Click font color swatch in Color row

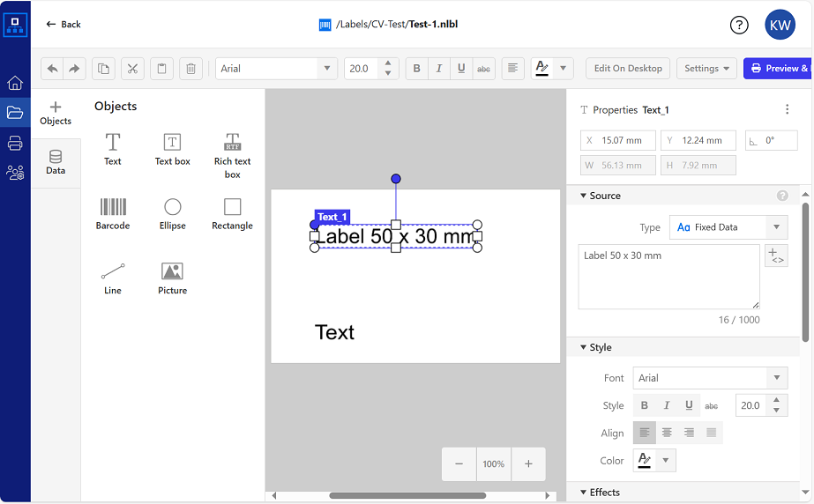coord(644,460)
